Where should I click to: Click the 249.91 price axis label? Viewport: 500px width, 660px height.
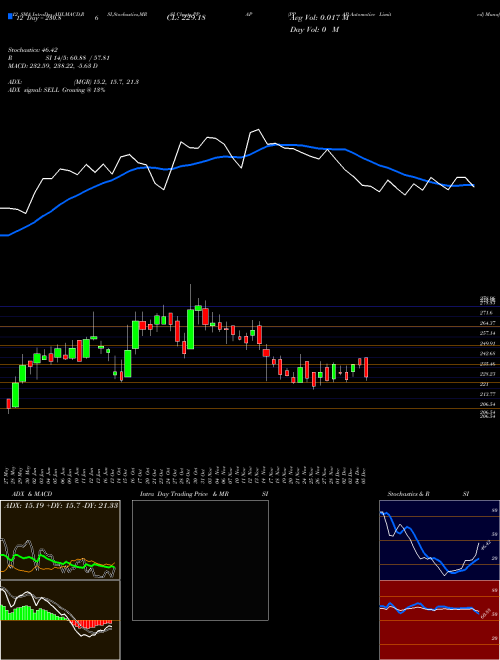tap(487, 343)
